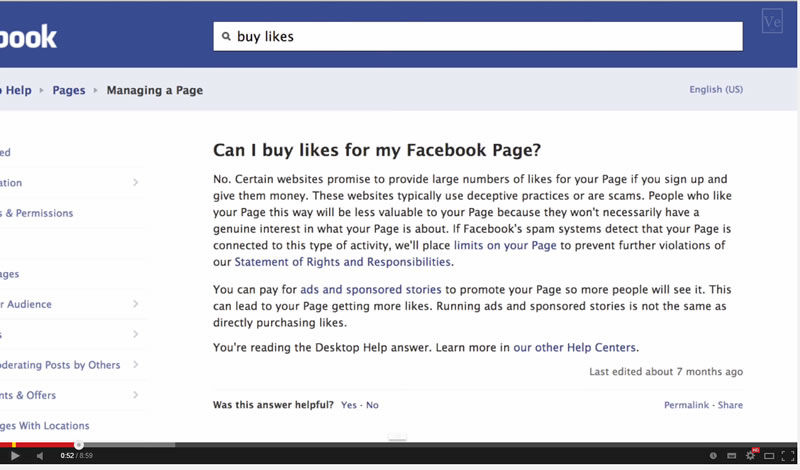Expand the Audience sidebar section chevron

[135, 304]
